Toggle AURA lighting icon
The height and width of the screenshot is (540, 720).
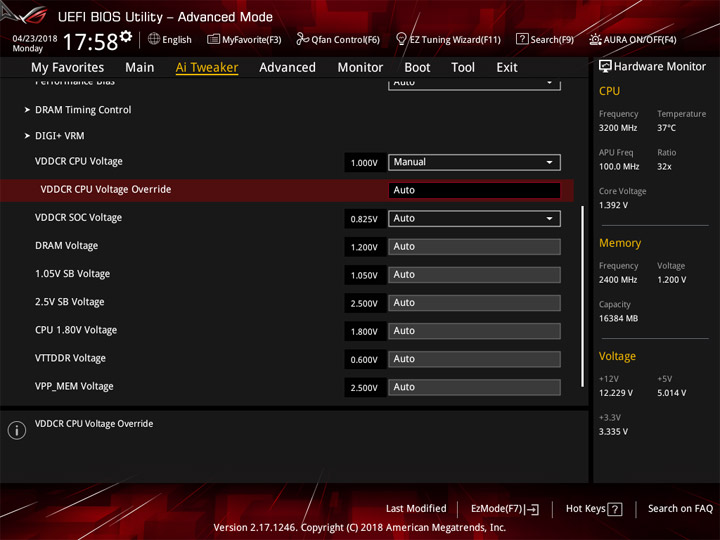595,39
